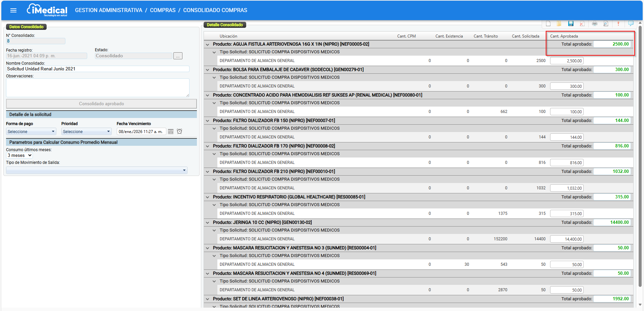The width and height of the screenshot is (644, 311).
Task: Go to COMPRAS in the breadcrumb
Action: click(163, 10)
